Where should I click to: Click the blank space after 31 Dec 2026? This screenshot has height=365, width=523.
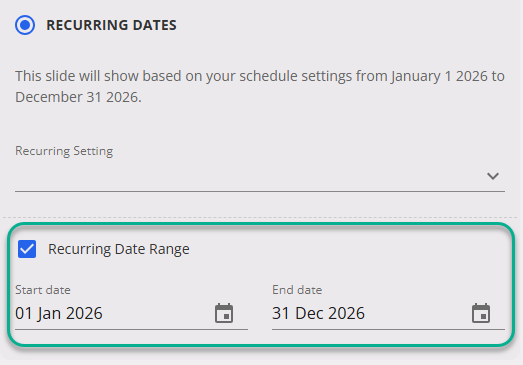418,313
